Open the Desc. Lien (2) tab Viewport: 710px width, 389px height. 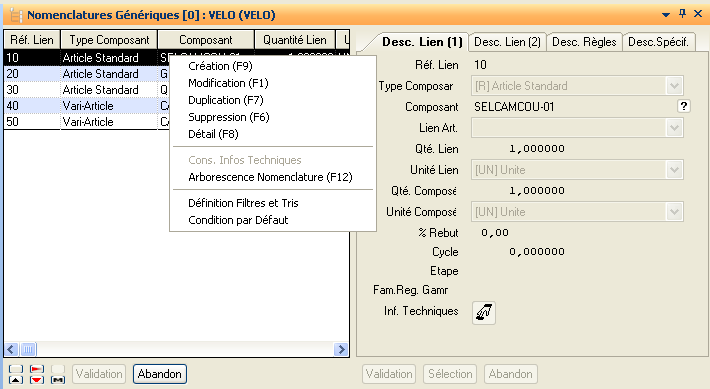pyautogui.click(x=507, y=42)
